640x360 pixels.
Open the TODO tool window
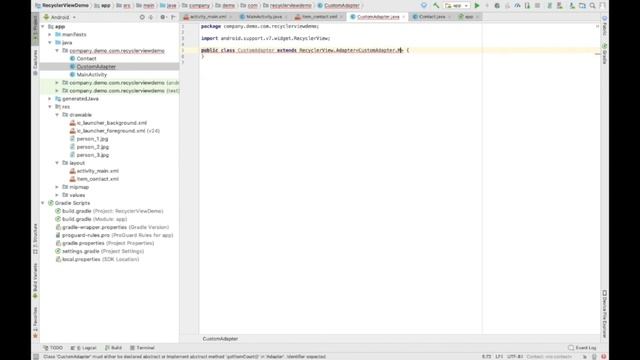(x=53, y=348)
